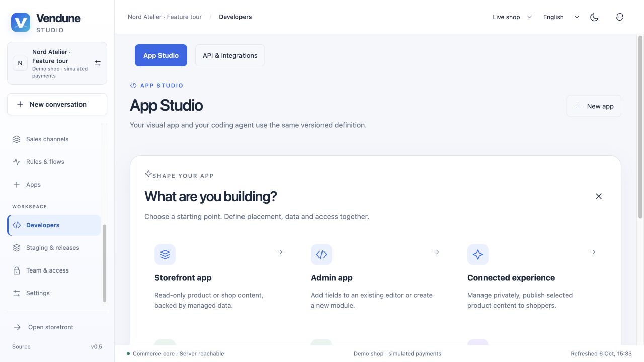The image size is (644, 362).
Task: Create a New app
Action: coord(594,106)
